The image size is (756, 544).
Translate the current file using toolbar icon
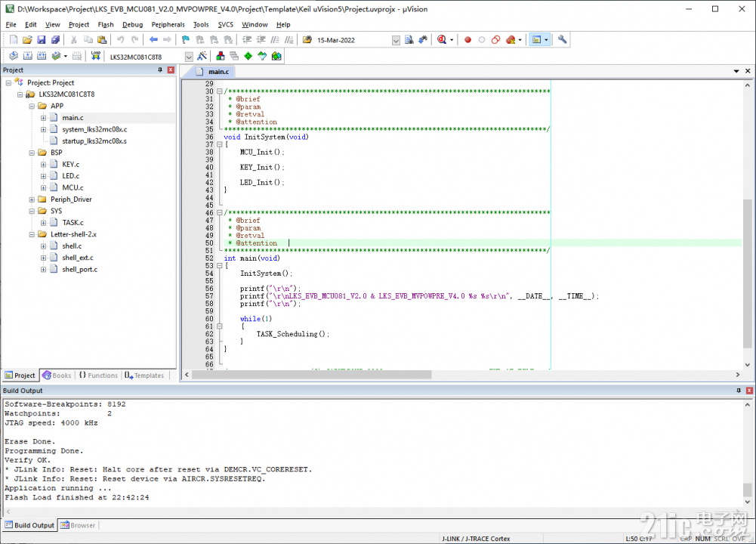14,57
